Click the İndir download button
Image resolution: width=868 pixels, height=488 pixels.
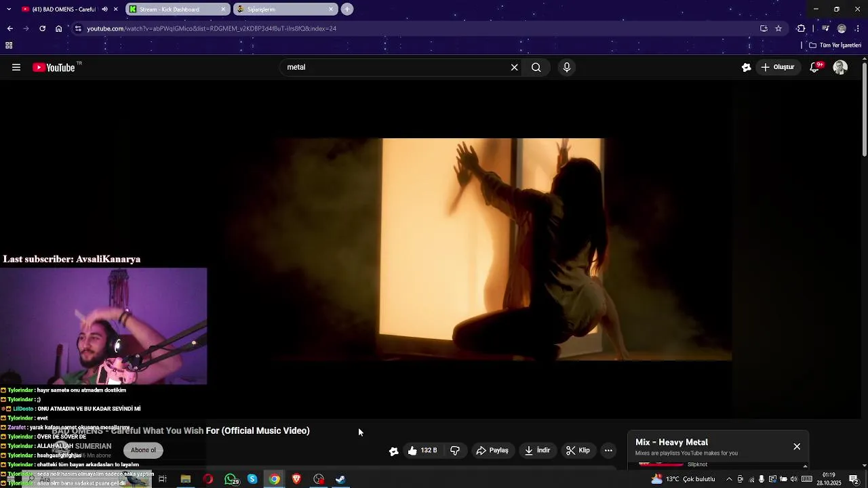tap(538, 450)
